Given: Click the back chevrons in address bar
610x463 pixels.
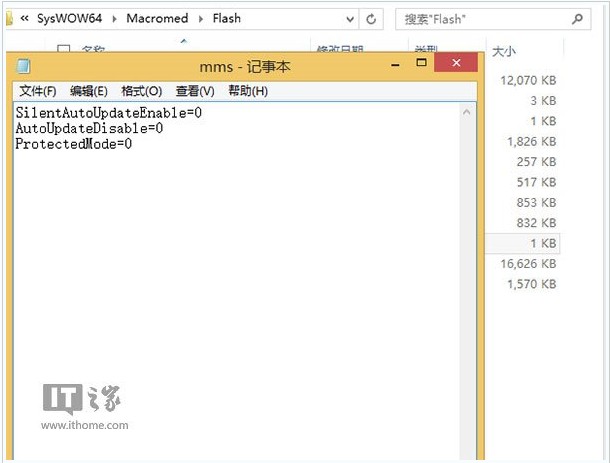Looking at the screenshot, I should [x=25, y=18].
